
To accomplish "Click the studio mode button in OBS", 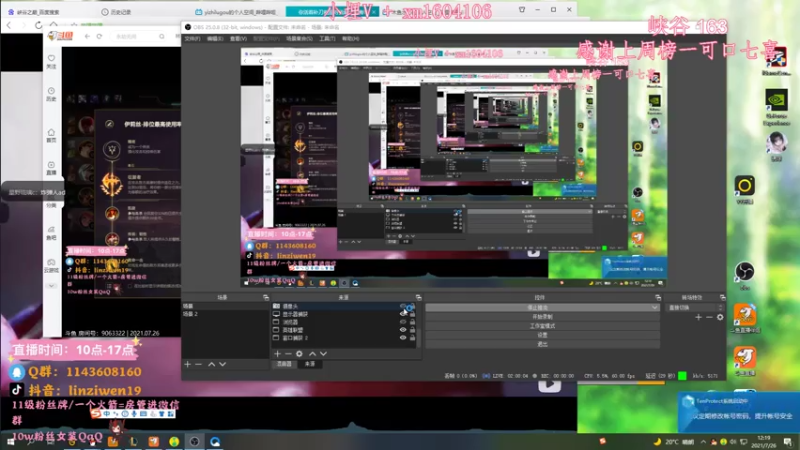I will click(542, 326).
